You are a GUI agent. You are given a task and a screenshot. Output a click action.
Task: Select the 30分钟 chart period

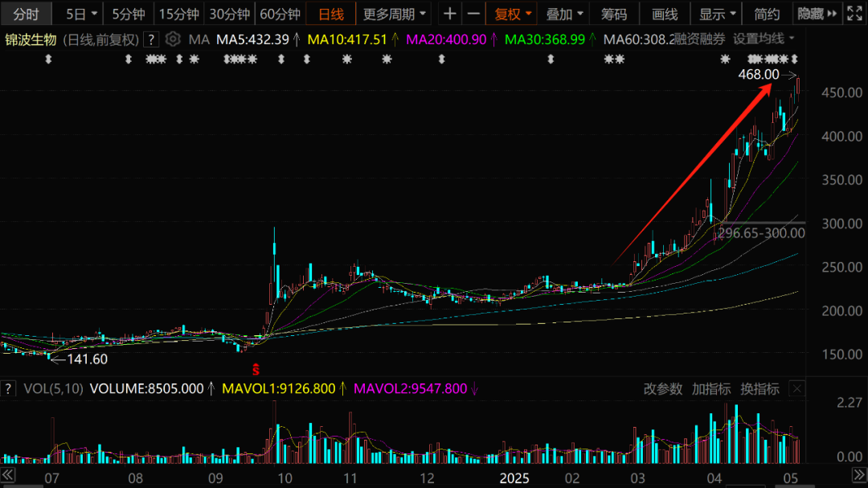(x=229, y=14)
